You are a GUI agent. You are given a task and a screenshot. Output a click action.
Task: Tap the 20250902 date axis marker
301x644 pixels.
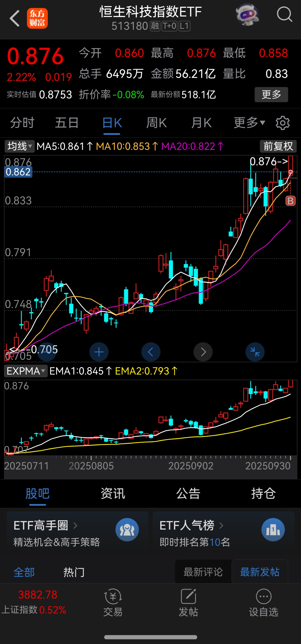pos(191,466)
